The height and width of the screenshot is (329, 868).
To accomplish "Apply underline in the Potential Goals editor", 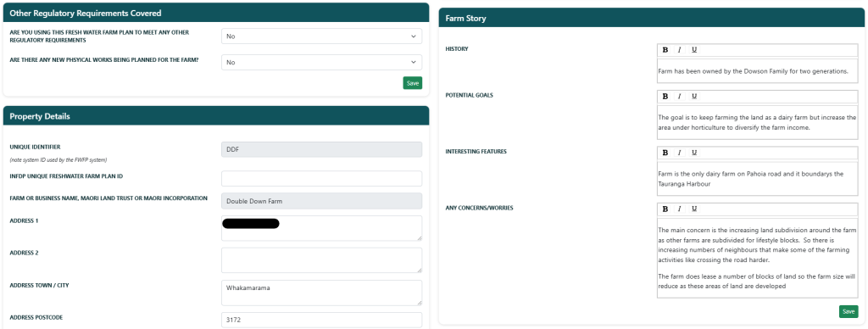I will [694, 97].
